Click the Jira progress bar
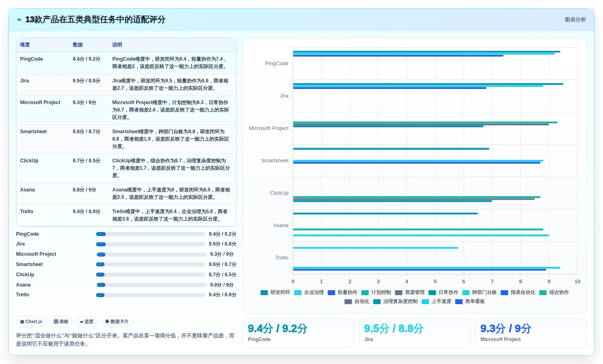The width and height of the screenshot is (603, 364). pyautogui.click(x=150, y=244)
